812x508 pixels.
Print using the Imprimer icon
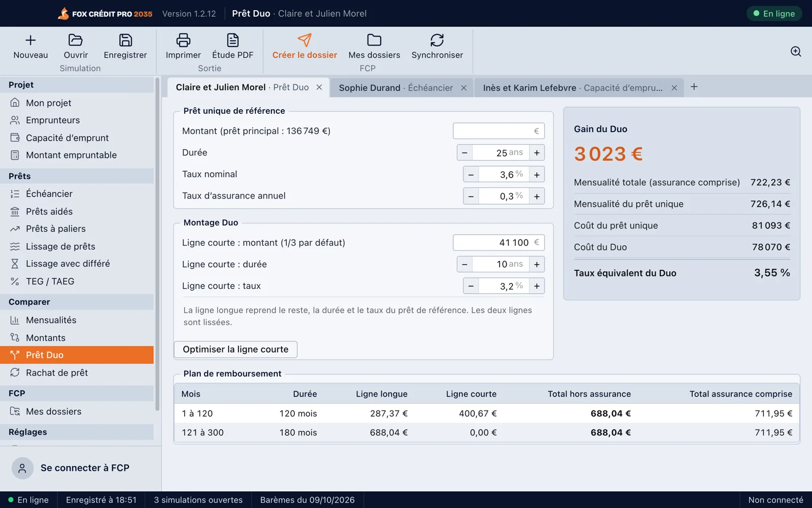[x=183, y=40]
